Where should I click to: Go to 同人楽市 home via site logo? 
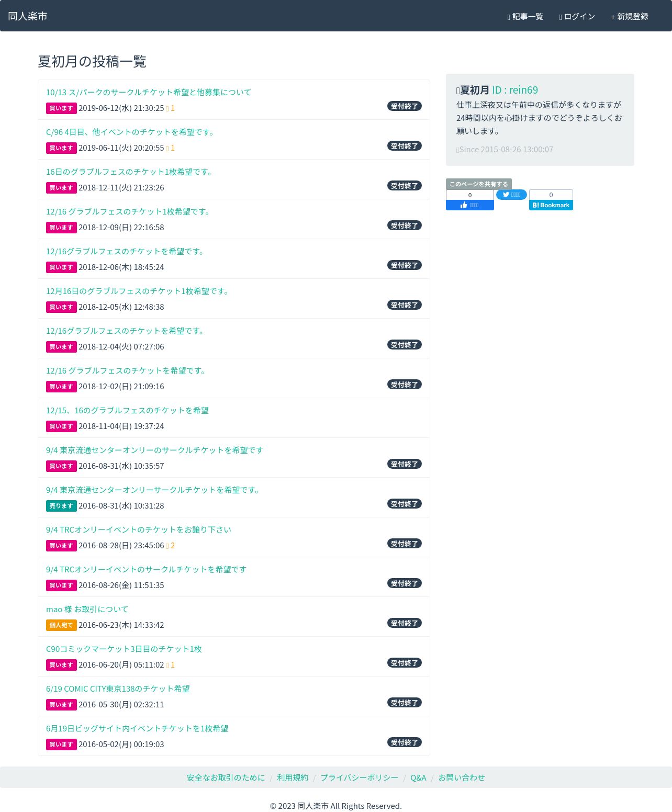tap(28, 16)
